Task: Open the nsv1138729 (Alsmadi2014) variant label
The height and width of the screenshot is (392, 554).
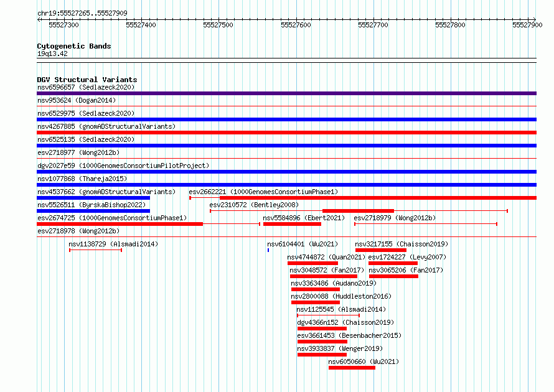Action: [113, 244]
